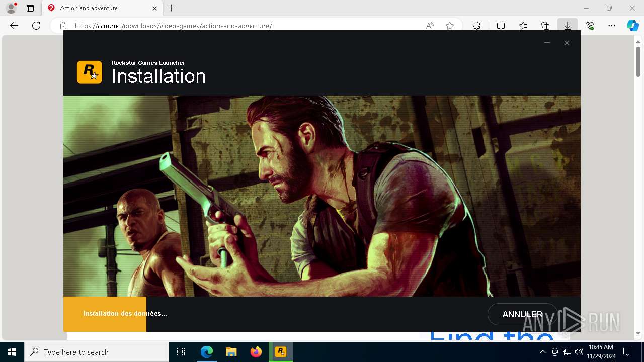Open Collections panel
The height and width of the screenshot is (362, 644).
coord(545,26)
